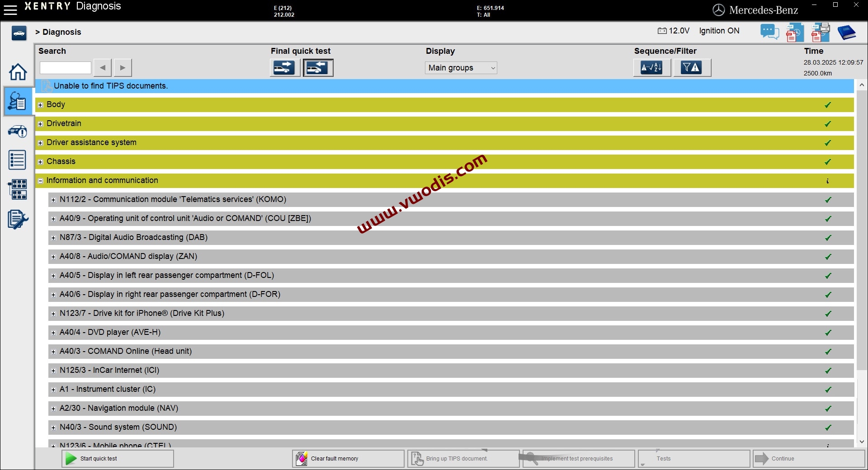Click the battery voltage 12.0V indicator
This screenshot has width=868, height=470.
click(x=674, y=31)
